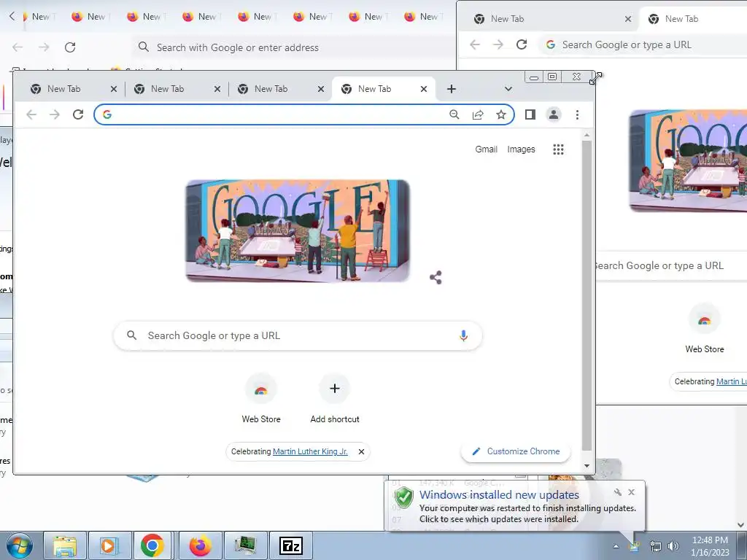The width and height of the screenshot is (747, 560).
Task: Click the Firefox taskbar icon
Action: [200, 545]
